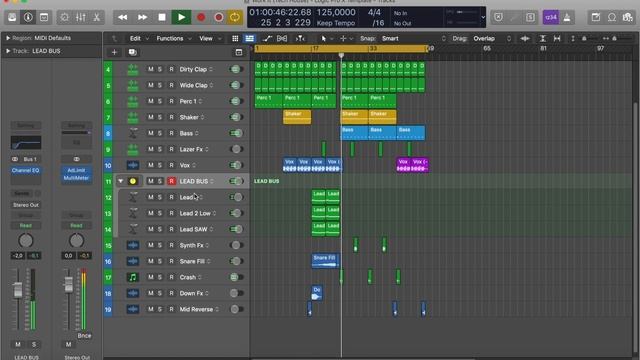This screenshot has width=640, height=360.
Task: Click the MultiMeter plugin slot
Action: pos(76,178)
